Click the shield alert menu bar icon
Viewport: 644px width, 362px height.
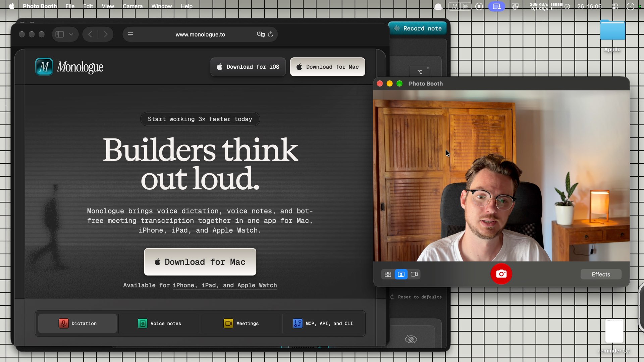pyautogui.click(x=515, y=6)
